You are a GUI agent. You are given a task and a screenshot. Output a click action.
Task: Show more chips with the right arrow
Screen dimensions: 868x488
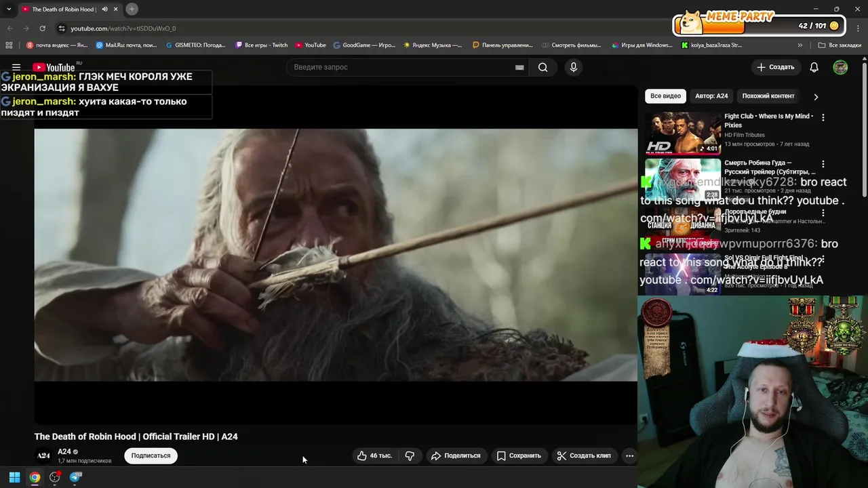[x=816, y=97]
